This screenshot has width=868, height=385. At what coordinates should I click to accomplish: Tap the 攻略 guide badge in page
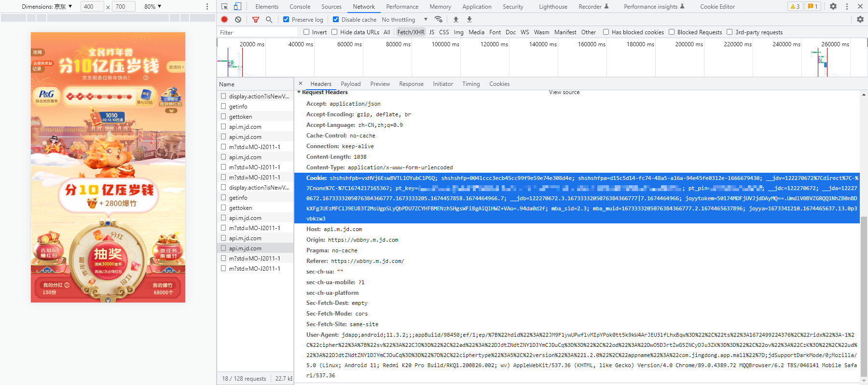pos(38,52)
